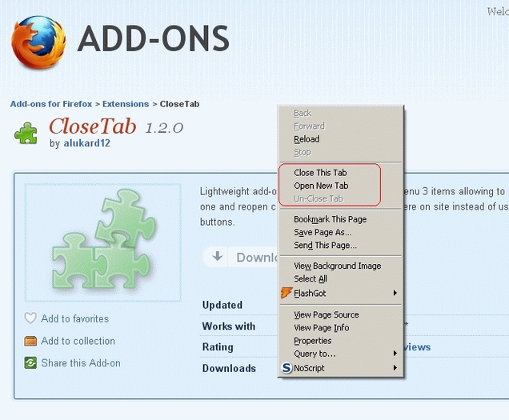
Task: Click the Firefox logo in header
Action: [x=38, y=42]
